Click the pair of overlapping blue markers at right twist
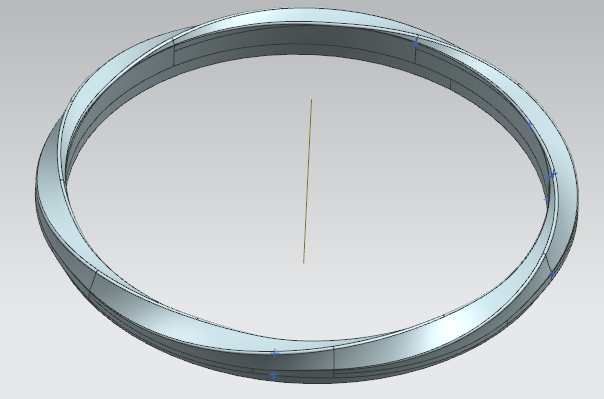Viewport: 604px width, 399px height. [x=552, y=175]
